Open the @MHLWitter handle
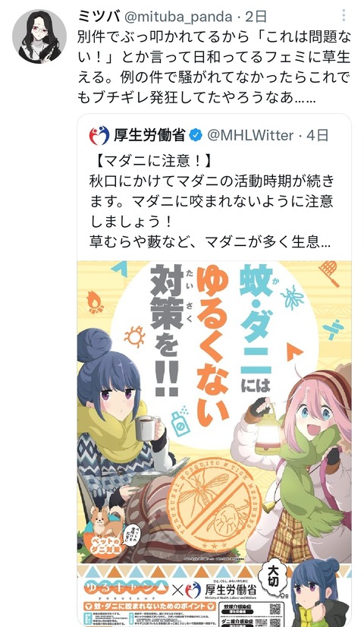The height and width of the screenshot is (627, 364). pos(250,136)
